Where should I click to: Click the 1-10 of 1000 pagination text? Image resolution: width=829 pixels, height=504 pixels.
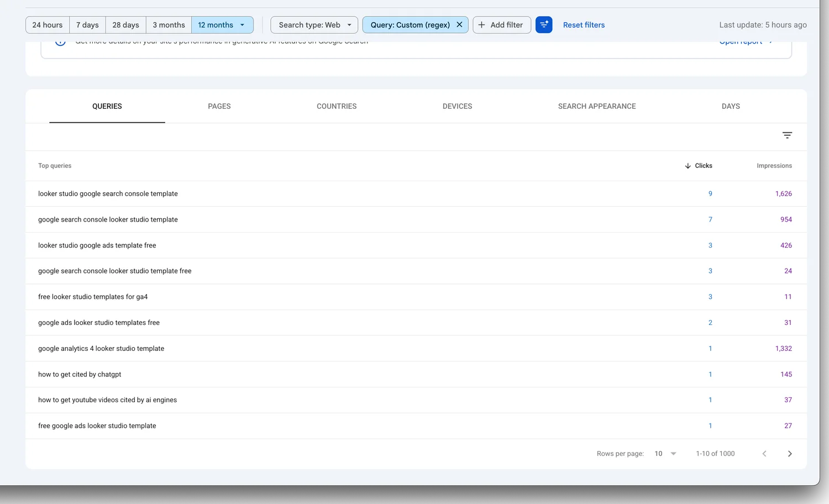pos(715,454)
